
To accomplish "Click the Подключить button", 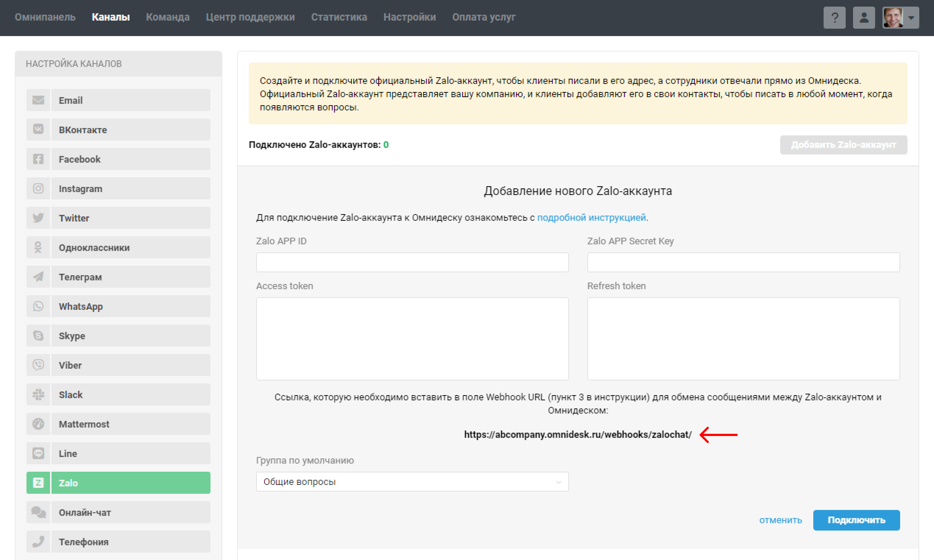I will pyautogui.click(x=856, y=520).
